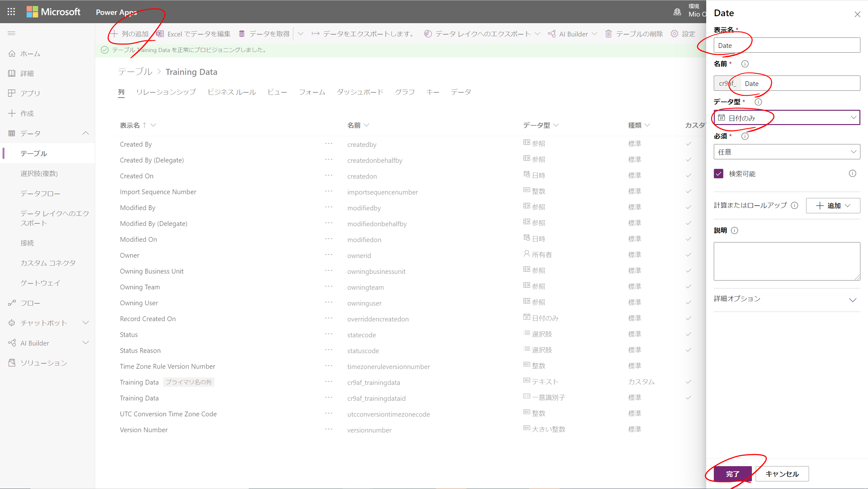Image resolution: width=868 pixels, height=489 pixels.
Task: Click the ソリューション icon in sidebar
Action: coord(12,363)
